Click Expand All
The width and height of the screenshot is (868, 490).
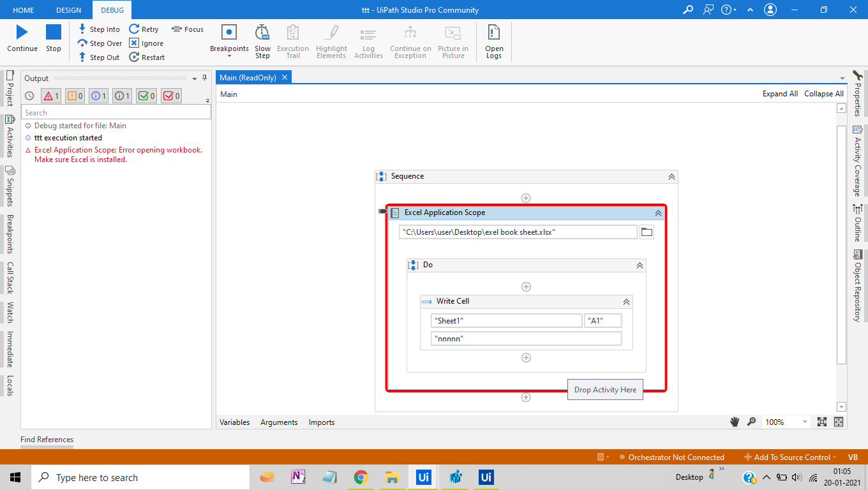pyautogui.click(x=780, y=94)
